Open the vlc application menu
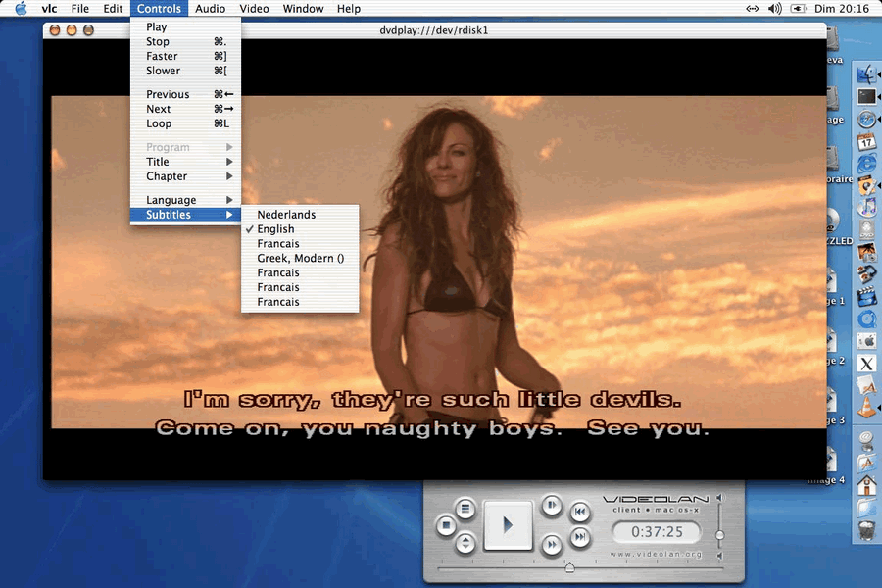The width and height of the screenshot is (882, 588). [x=50, y=9]
